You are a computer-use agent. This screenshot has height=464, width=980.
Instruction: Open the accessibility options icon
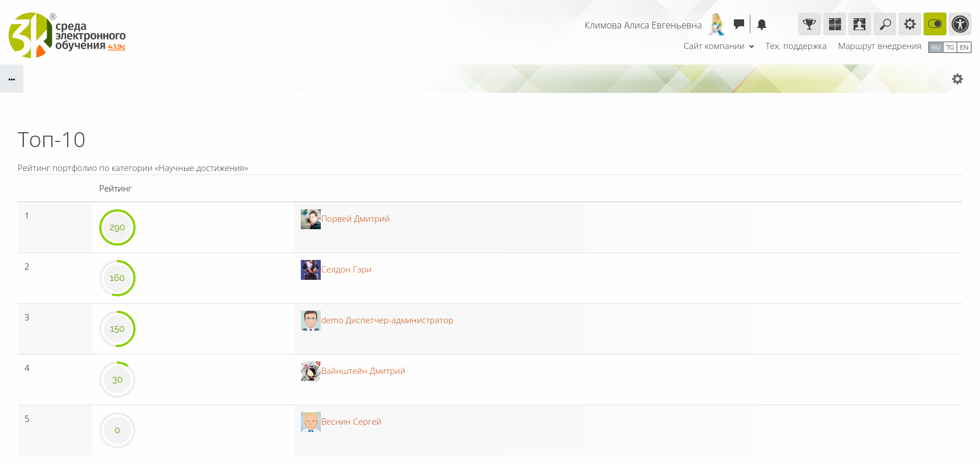(x=959, y=24)
